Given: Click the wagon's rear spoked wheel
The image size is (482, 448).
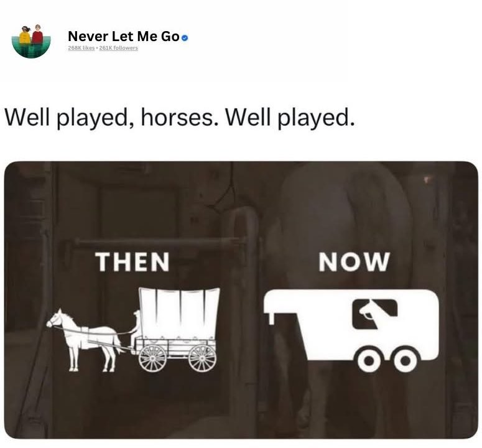Looking at the screenshot, I should tap(202, 358).
